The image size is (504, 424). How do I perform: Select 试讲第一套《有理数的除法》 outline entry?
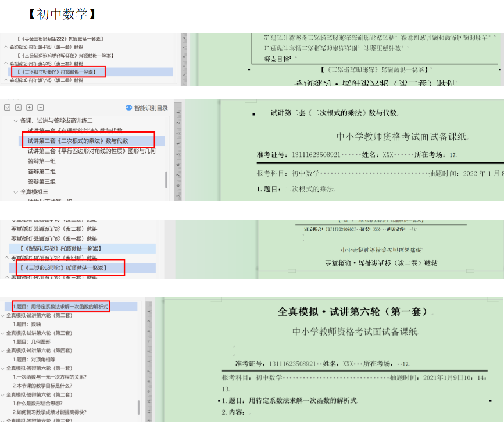pos(75,130)
